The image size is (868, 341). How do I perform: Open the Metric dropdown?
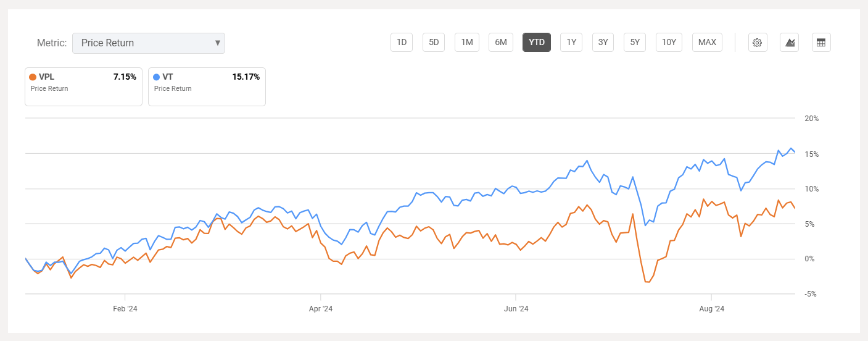(149, 43)
